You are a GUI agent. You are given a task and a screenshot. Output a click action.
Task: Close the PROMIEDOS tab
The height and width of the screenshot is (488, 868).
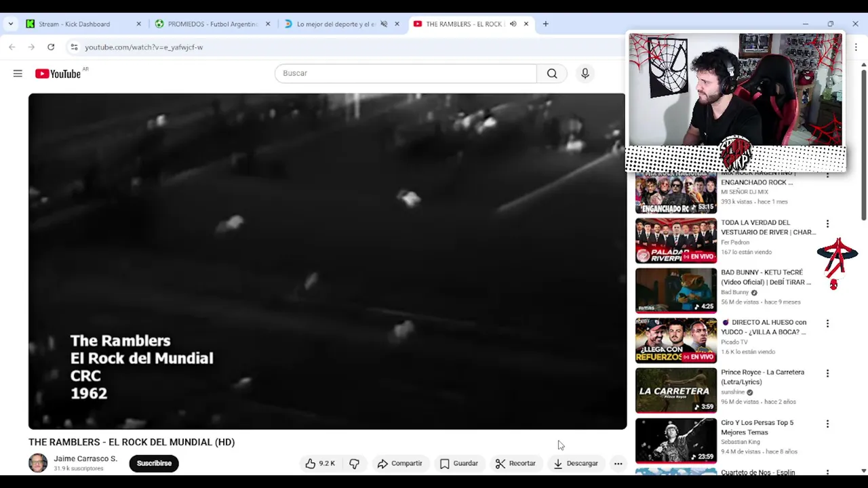tap(268, 24)
